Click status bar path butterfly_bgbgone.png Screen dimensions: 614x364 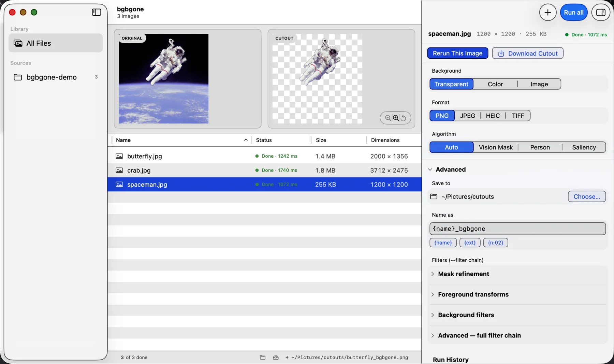click(x=350, y=358)
